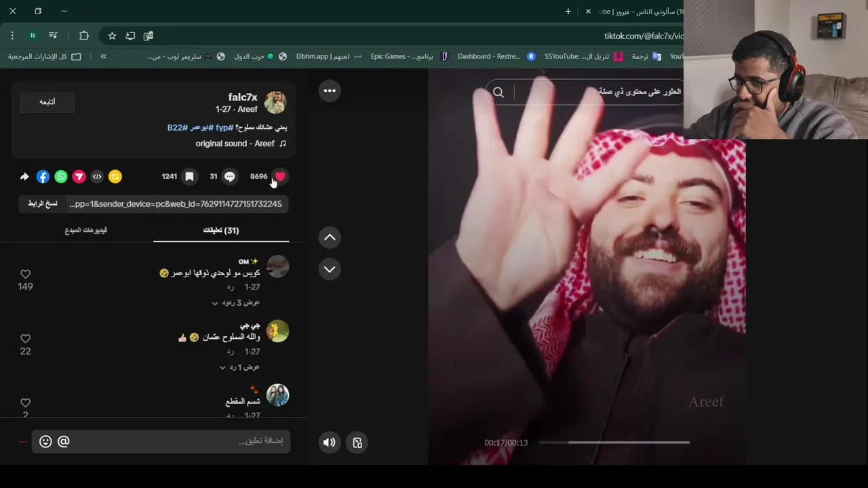Image resolution: width=868 pixels, height=488 pixels.
Task: Click the falc7x username
Action: [x=243, y=97]
